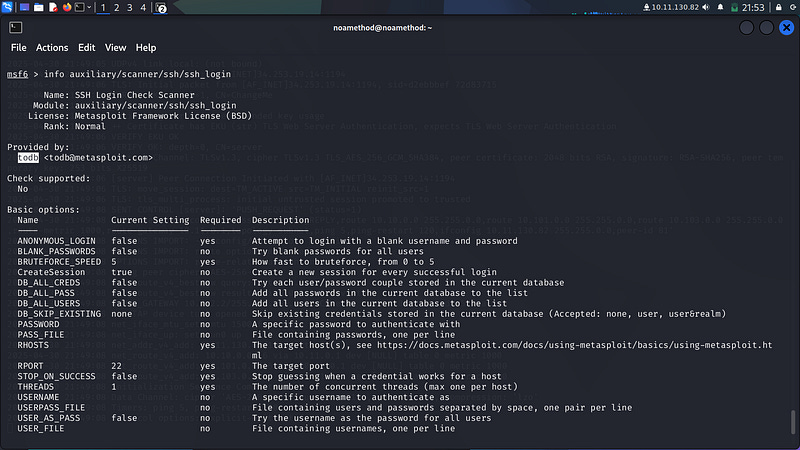
Task: Click the show desktop panel icon
Action: pos(24,7)
